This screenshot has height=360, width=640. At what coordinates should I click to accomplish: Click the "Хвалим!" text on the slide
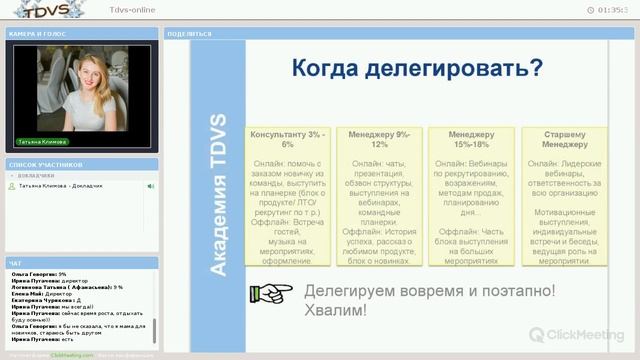click(x=336, y=310)
